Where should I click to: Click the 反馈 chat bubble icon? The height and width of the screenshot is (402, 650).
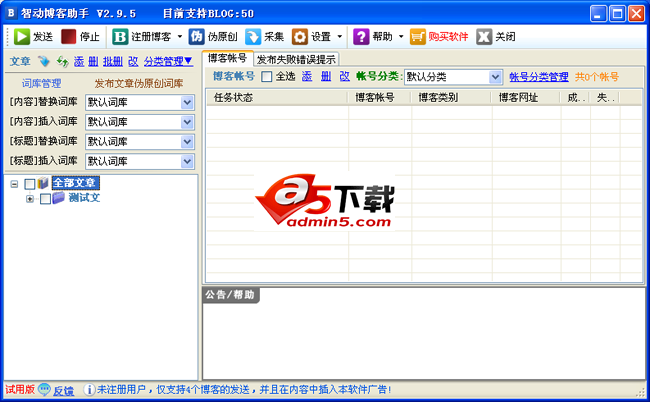44,390
